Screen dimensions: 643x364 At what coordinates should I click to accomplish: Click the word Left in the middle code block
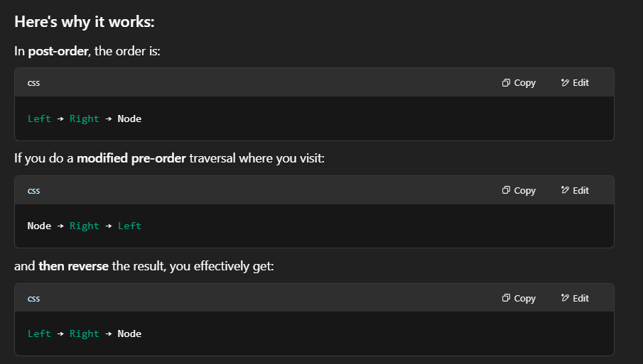click(x=129, y=226)
